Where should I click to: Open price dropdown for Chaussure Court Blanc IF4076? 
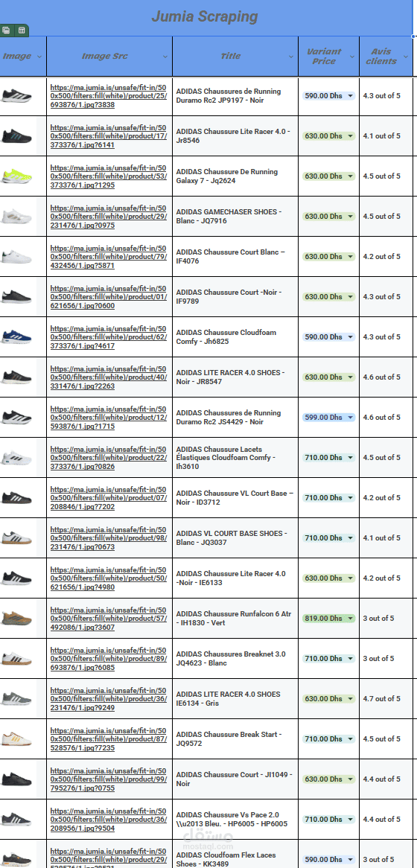350,256
